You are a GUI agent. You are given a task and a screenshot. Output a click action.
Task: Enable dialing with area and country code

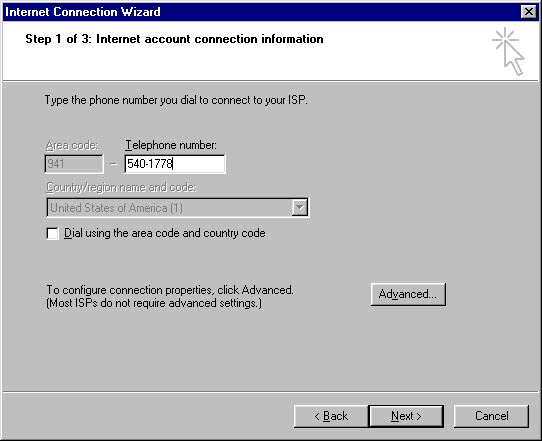pos(53,233)
